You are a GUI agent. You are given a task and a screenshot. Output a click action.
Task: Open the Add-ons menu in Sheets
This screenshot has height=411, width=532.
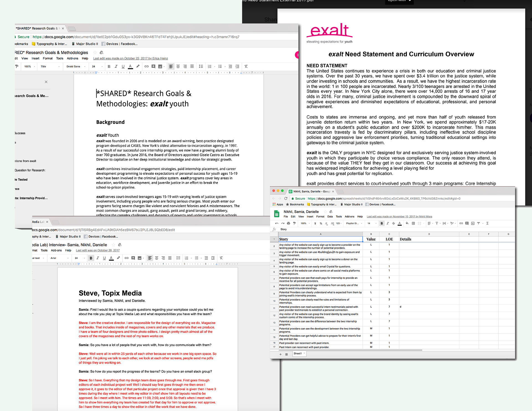point(349,217)
